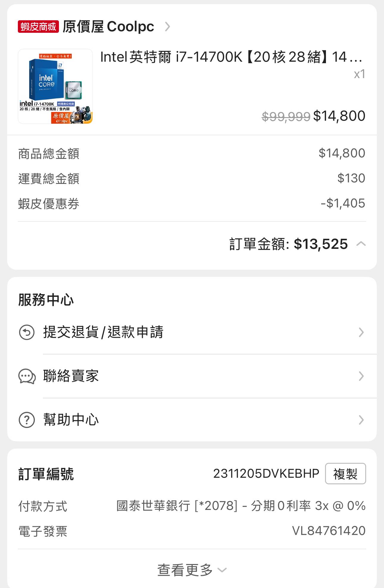384x588 pixels.
Task: Tap chevron arrow on 聯絡賣家 row
Action: point(361,376)
